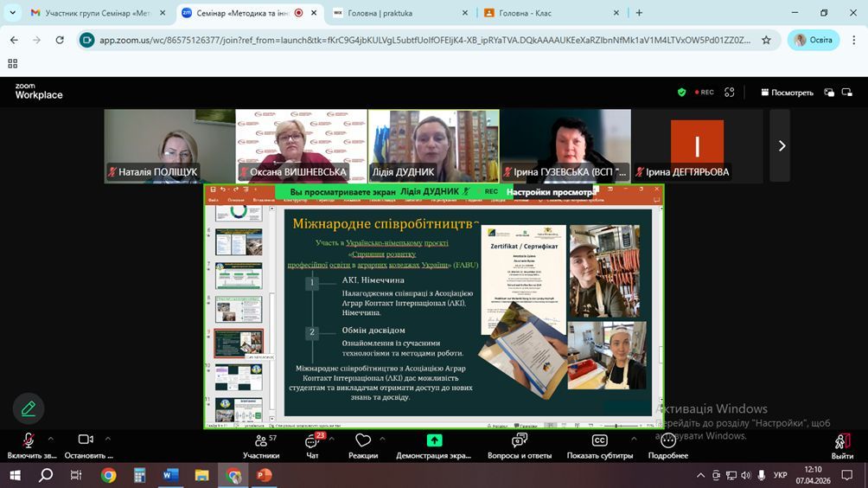This screenshot has width=868, height=488.
Task: Go back in browser history
Action: click(14, 40)
